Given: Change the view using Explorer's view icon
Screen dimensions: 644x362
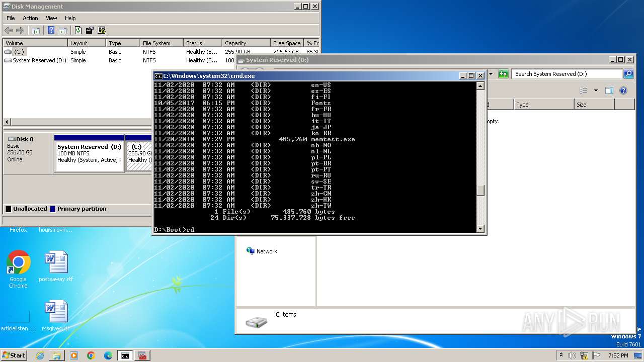Looking at the screenshot, I should coord(584,90).
